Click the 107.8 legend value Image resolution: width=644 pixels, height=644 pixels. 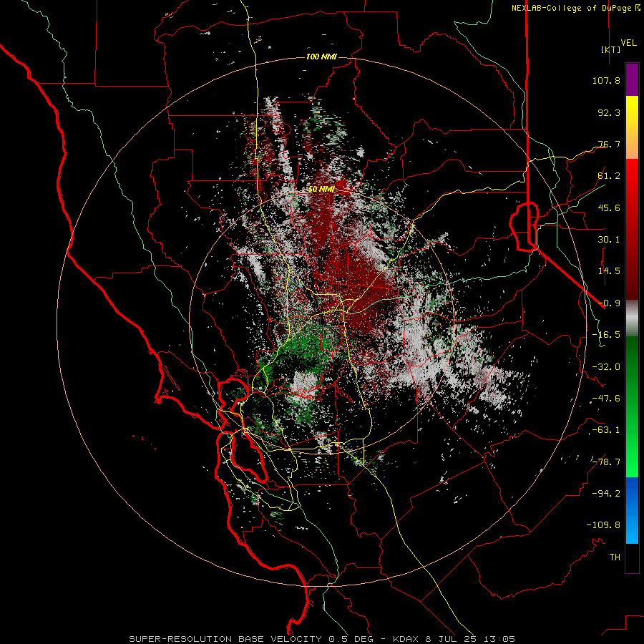coord(606,80)
